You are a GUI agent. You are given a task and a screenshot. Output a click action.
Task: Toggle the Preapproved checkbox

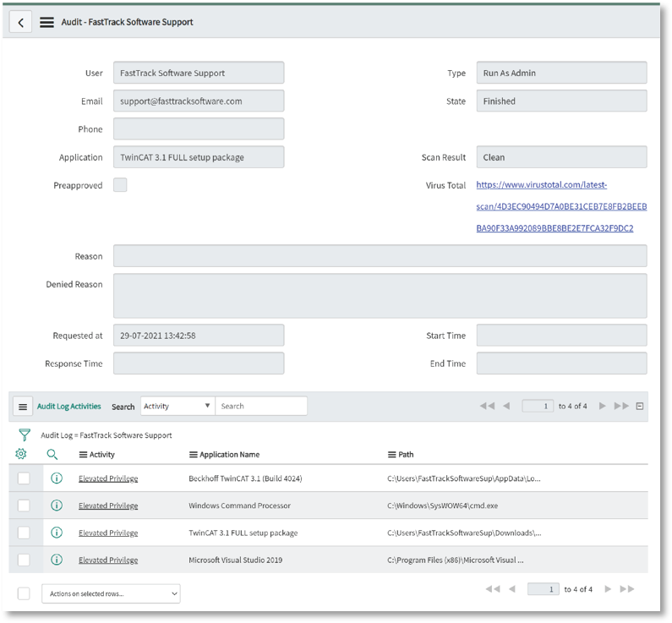click(120, 184)
